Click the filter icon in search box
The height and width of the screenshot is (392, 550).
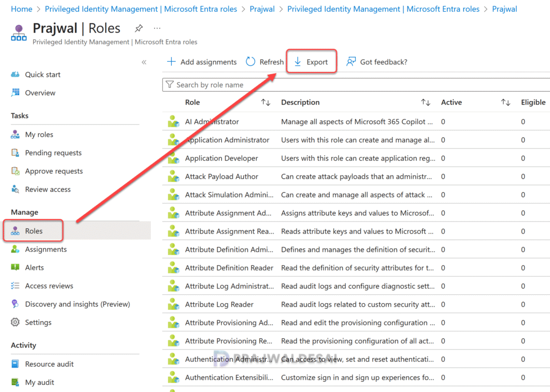pyautogui.click(x=169, y=84)
